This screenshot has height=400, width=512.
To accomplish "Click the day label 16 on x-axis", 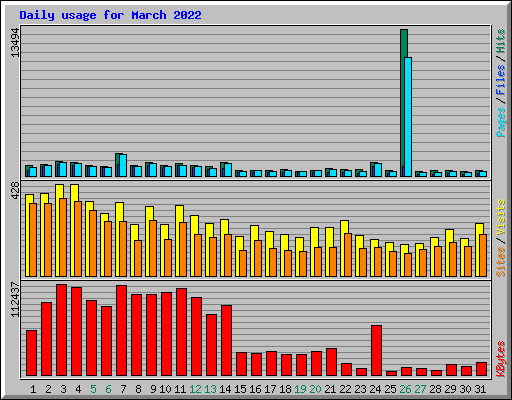I will tap(255, 389).
